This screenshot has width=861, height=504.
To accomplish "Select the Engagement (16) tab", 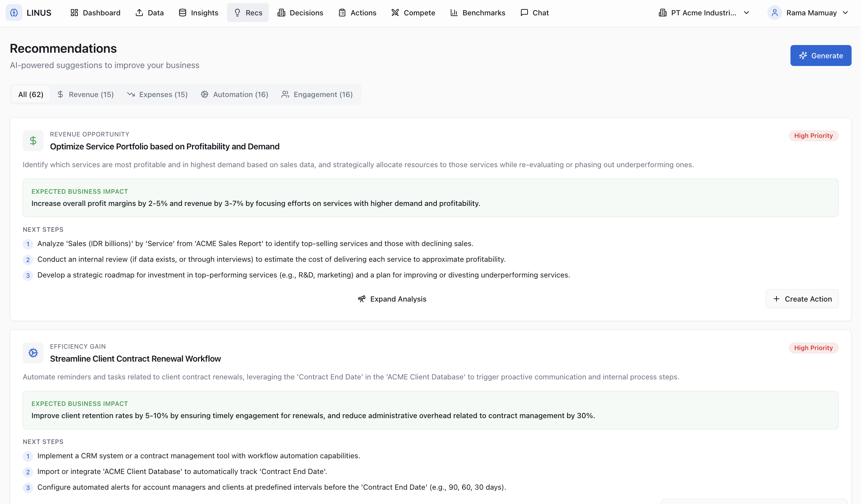I will point(317,94).
